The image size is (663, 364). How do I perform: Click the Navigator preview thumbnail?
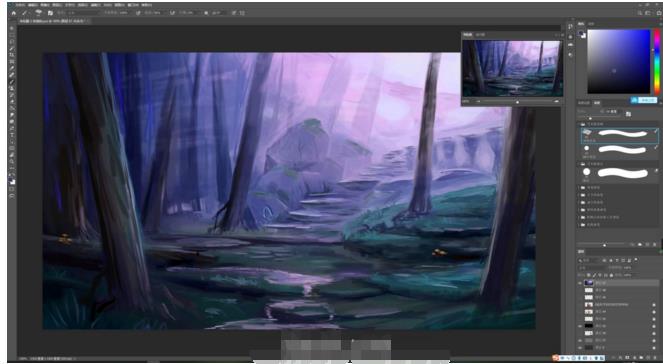[512, 68]
